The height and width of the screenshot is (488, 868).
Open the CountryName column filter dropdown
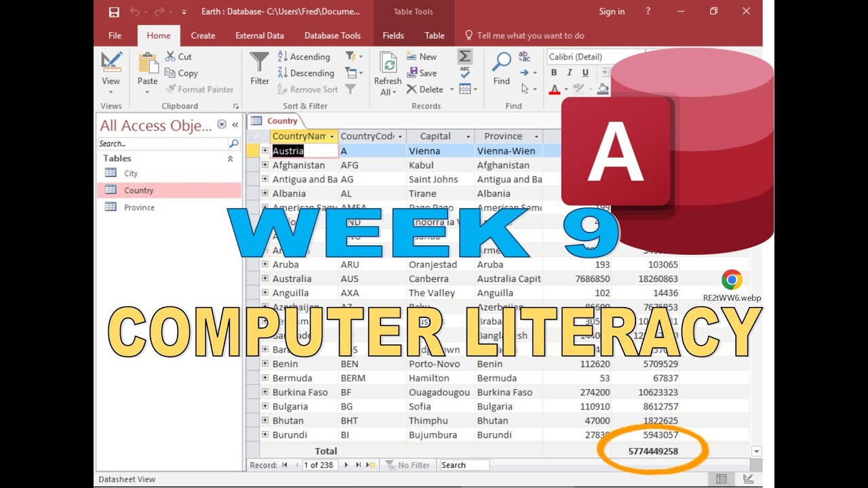[x=332, y=137]
